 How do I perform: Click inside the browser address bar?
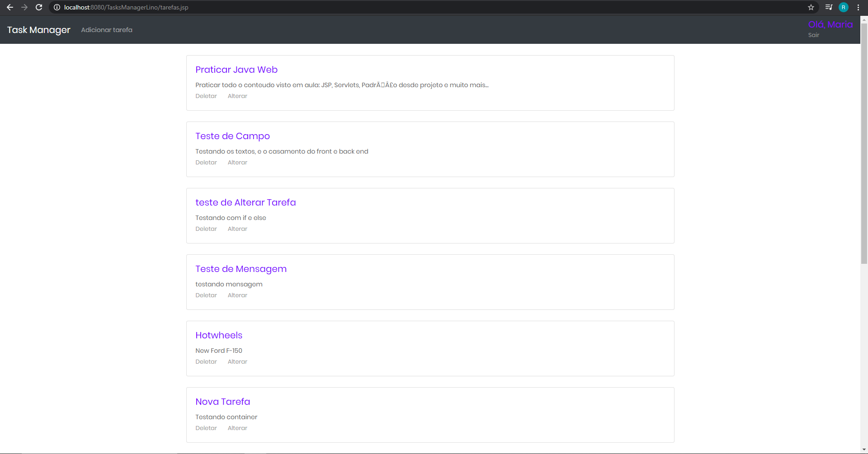pyautogui.click(x=181, y=7)
